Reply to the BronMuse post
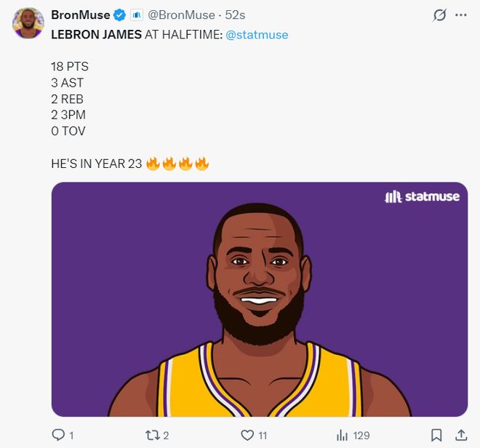Image resolution: width=480 pixels, height=448 pixels. 58,435
